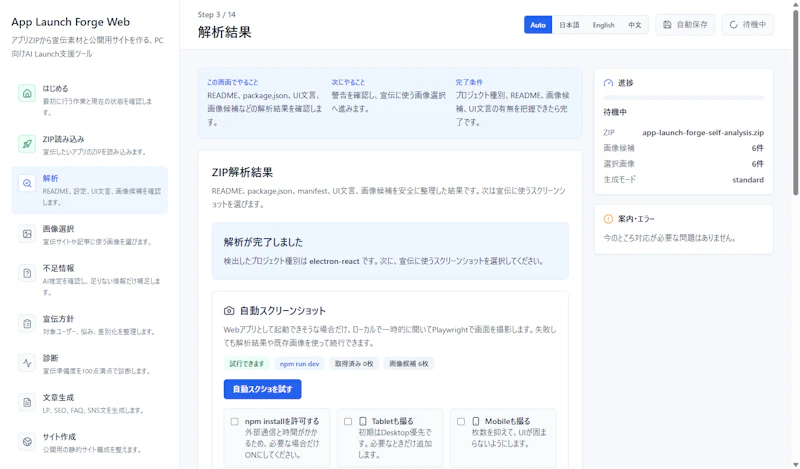This screenshot has height=469, width=800.
Task: Click the tablet icon in Tabletも撮る
Action: tap(363, 421)
